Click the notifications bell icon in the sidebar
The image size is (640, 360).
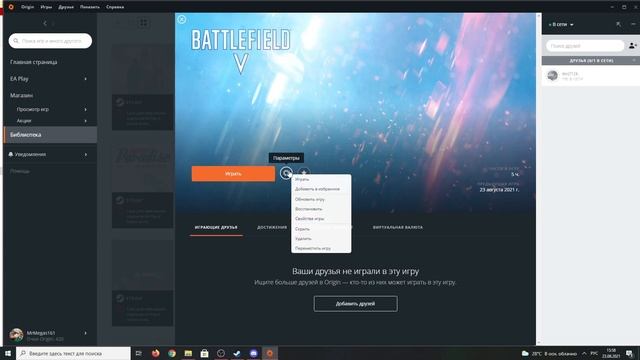pyautogui.click(x=11, y=154)
